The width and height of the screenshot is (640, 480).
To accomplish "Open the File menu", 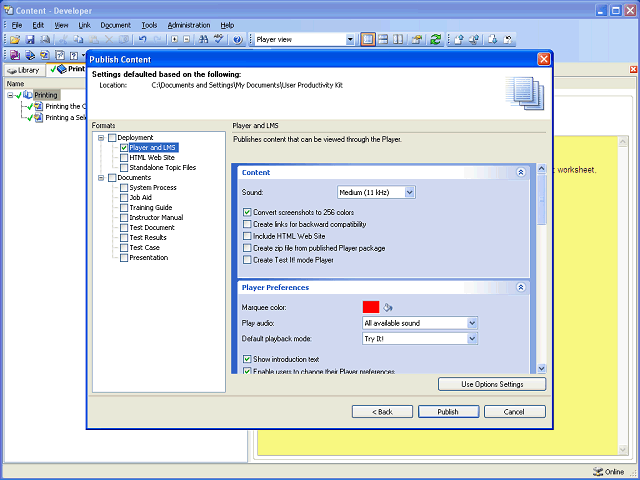I will coord(17,25).
